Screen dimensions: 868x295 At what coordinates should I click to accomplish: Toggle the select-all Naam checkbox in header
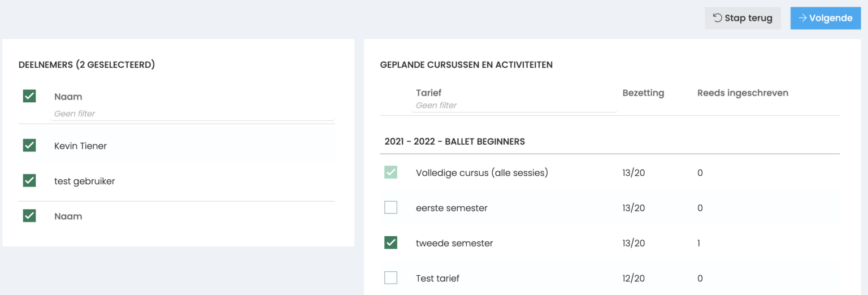(x=29, y=96)
